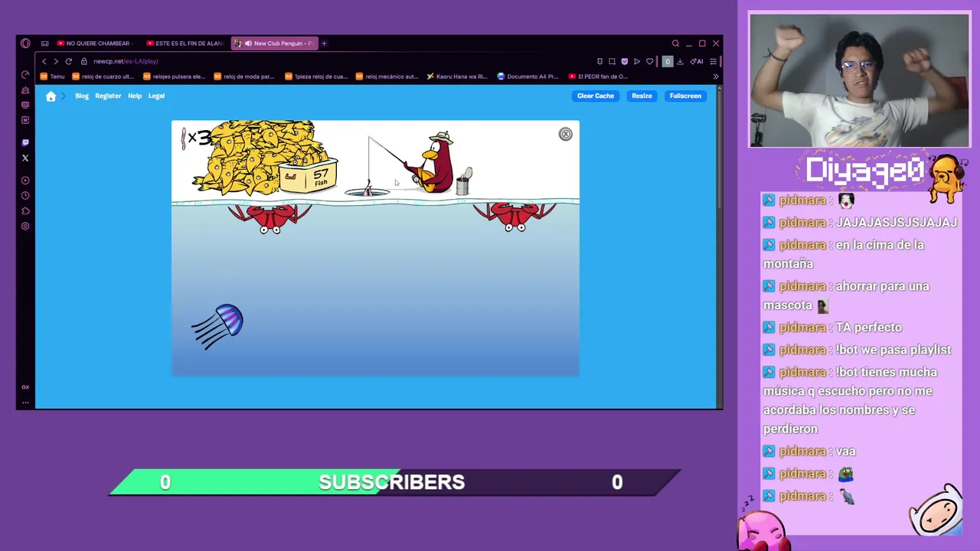Open the Help page link
Screen dimensions: 980x551
(135, 96)
